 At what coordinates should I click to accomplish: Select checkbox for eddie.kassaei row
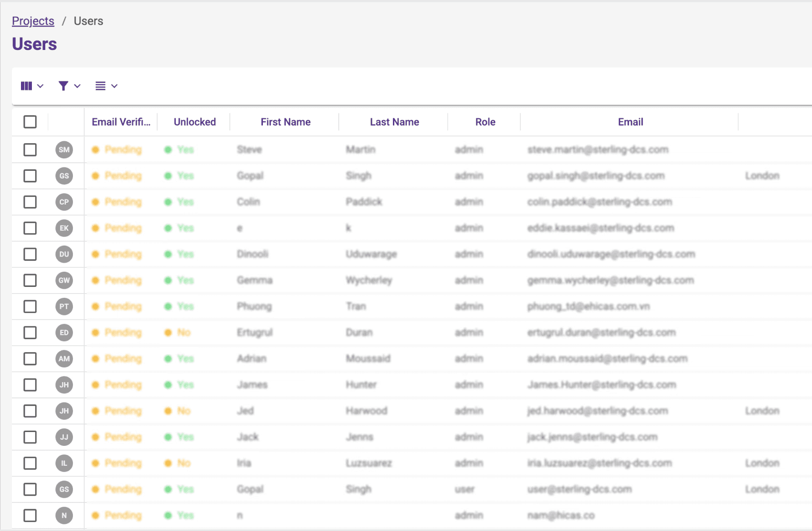(30, 228)
